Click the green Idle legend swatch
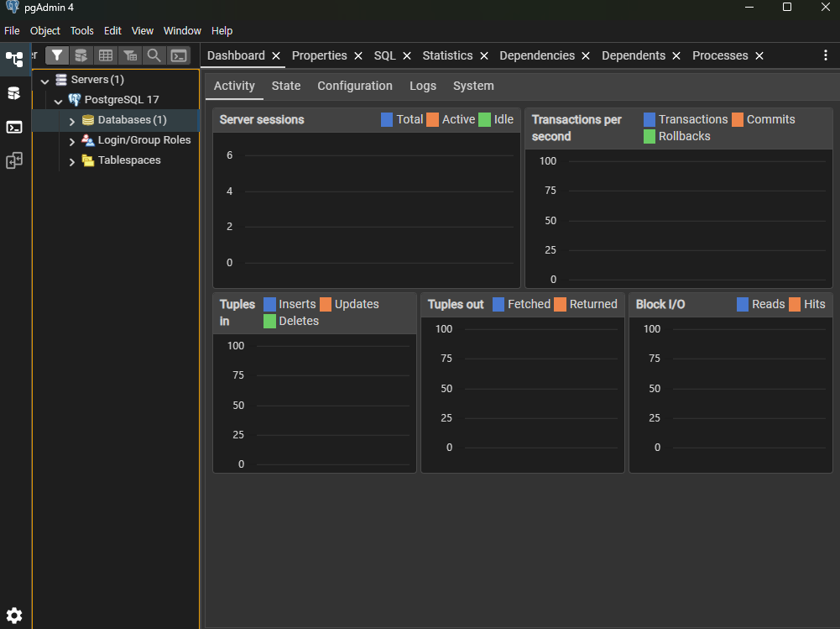840x629 pixels. [484, 119]
